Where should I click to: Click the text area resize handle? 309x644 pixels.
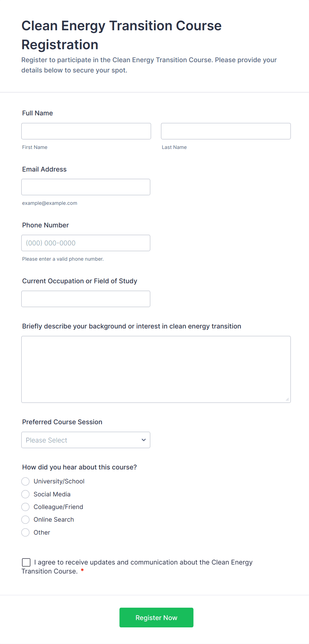tap(287, 399)
